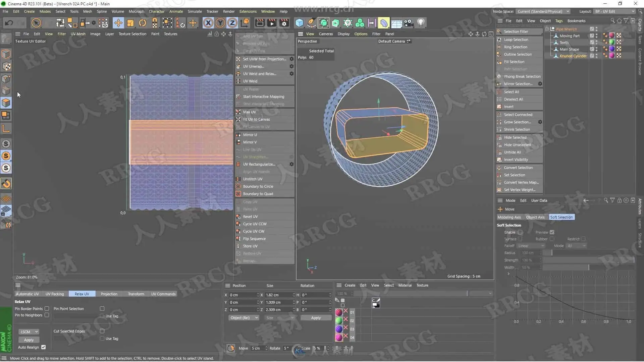Select the Rotate tool icon

pyautogui.click(x=143, y=23)
